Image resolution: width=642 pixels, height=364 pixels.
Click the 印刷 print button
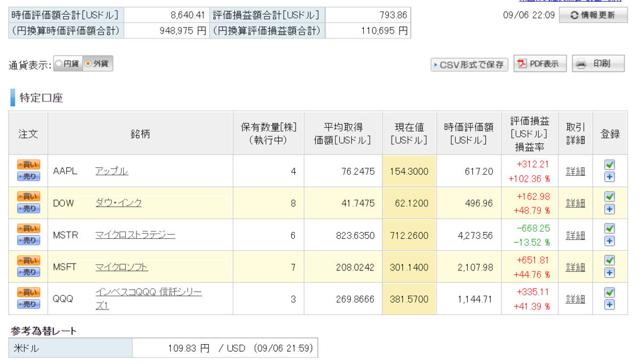598,64
